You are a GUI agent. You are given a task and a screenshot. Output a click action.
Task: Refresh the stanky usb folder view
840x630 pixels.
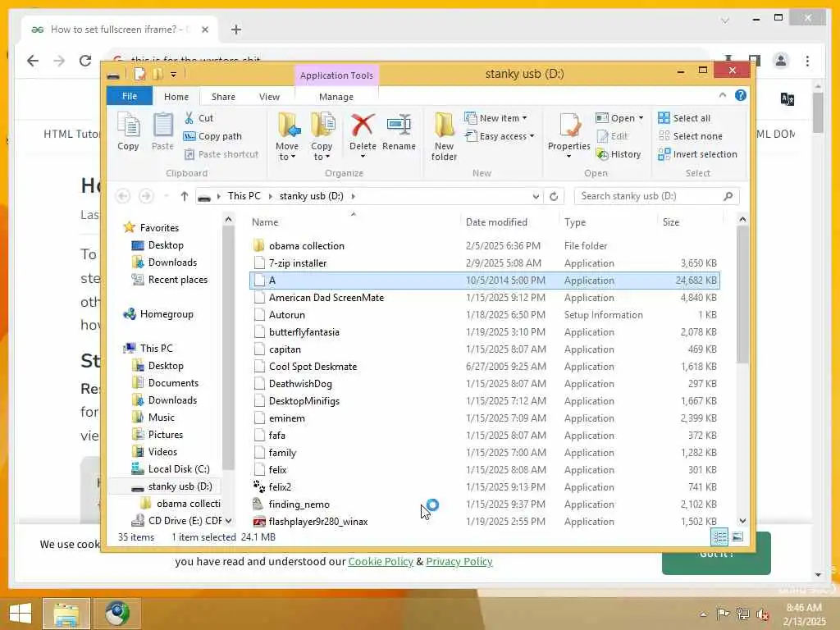(x=554, y=197)
